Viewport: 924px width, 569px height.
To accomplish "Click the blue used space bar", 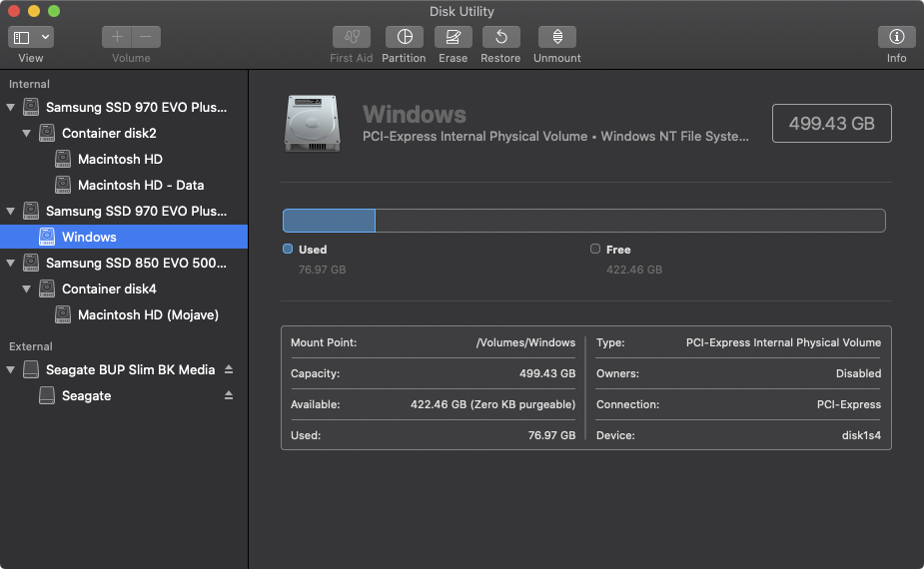I will click(x=329, y=221).
